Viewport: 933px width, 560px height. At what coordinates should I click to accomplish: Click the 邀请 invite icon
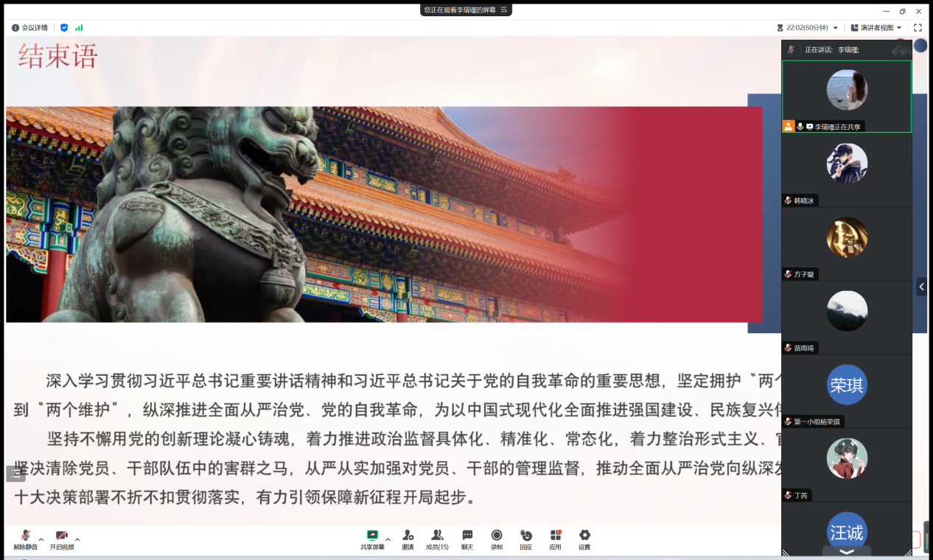tap(408, 539)
